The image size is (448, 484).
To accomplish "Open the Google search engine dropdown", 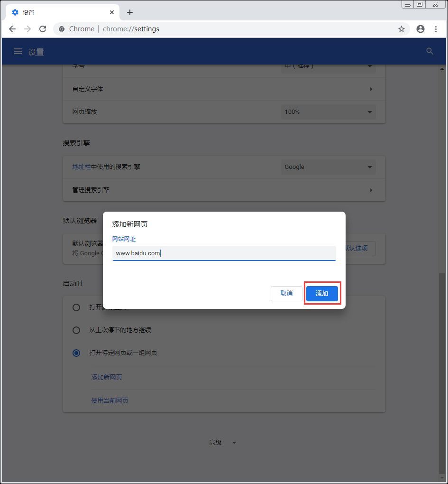I will (x=329, y=167).
